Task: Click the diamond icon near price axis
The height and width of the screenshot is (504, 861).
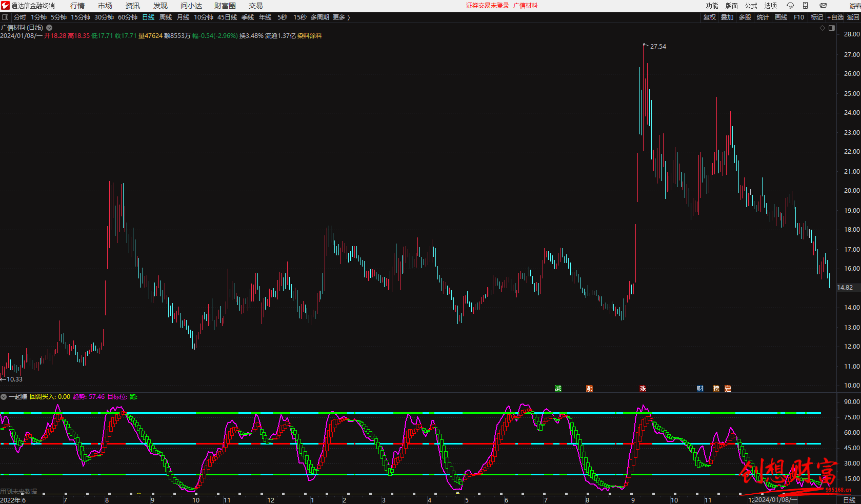Action: pos(823,28)
